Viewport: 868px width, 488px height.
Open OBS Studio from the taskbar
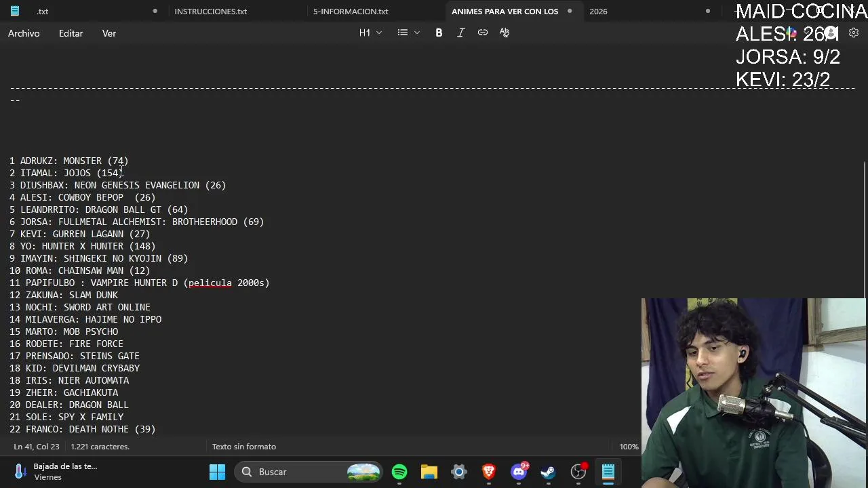coord(578,472)
